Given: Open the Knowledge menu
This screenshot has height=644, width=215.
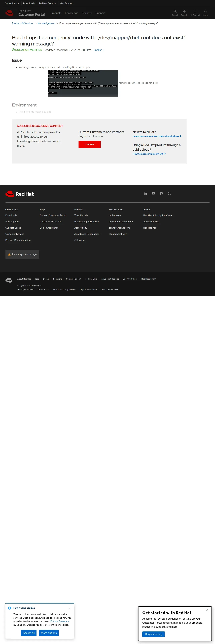Looking at the screenshot, I should pos(72,13).
